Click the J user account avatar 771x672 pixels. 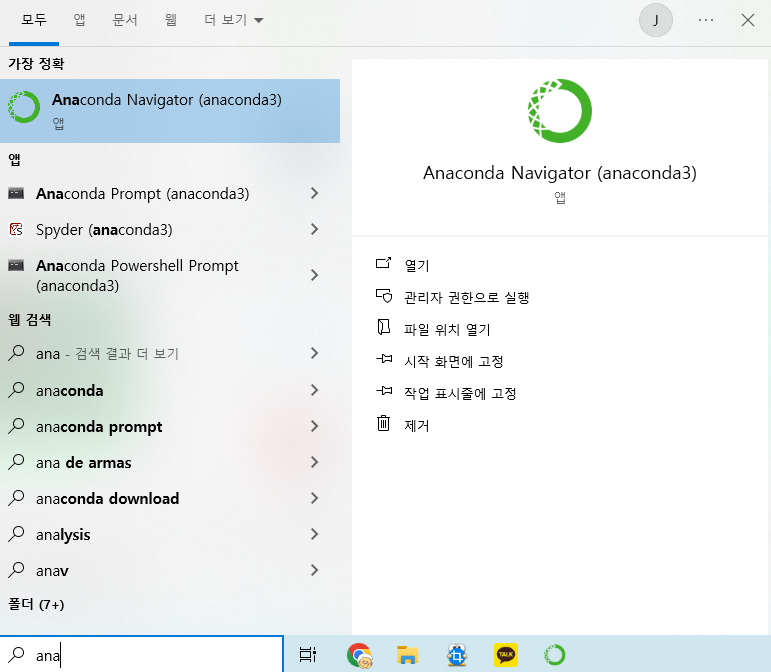[655, 20]
